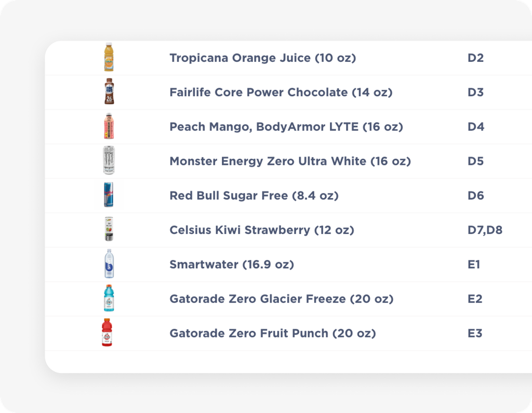Select Celsius Kiwi Strawberry (12 oz) product name
The image size is (532, 413).
pyautogui.click(x=261, y=230)
